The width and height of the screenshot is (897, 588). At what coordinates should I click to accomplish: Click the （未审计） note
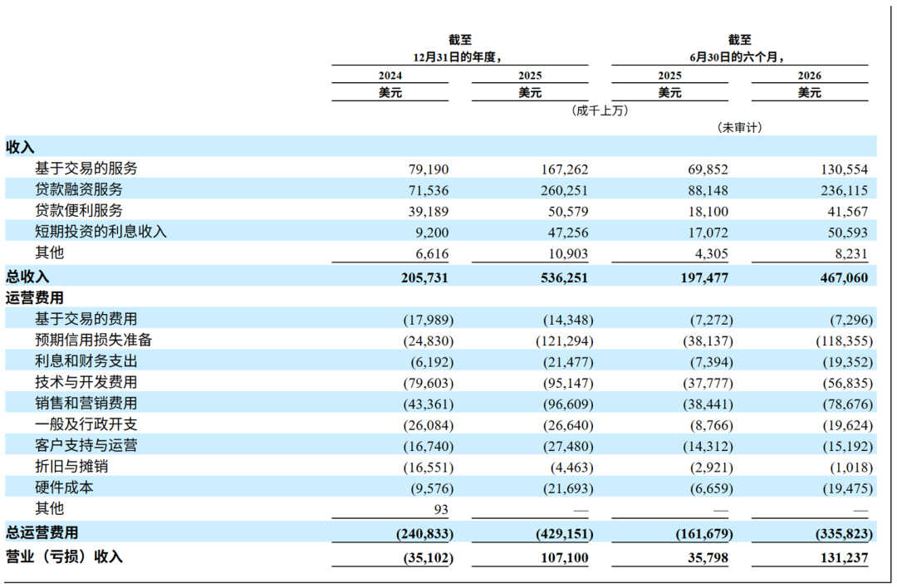(740, 128)
